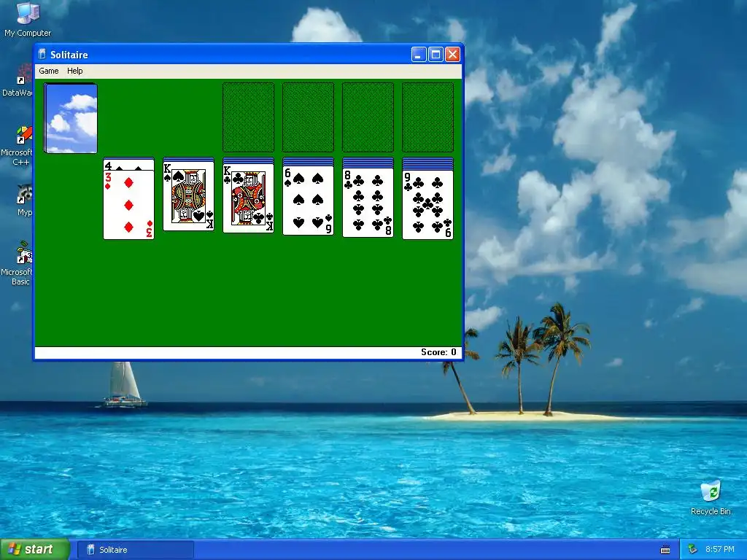Click the third empty foundation slot

pos(368,117)
